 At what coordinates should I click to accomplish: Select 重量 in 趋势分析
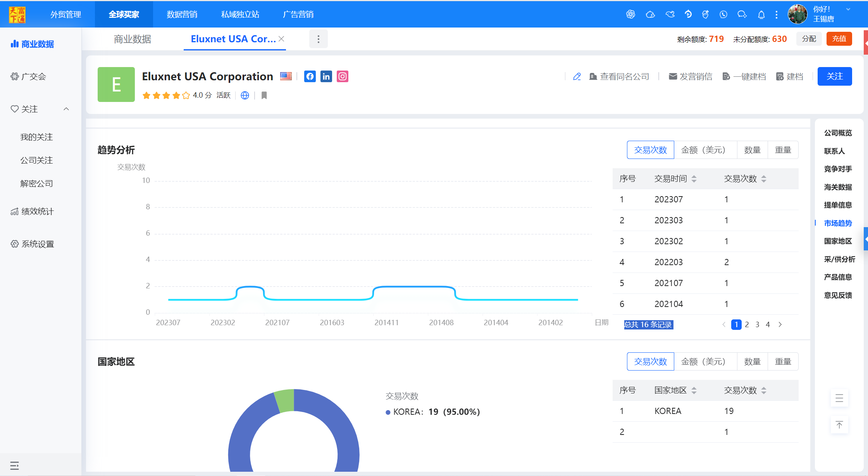[783, 150]
